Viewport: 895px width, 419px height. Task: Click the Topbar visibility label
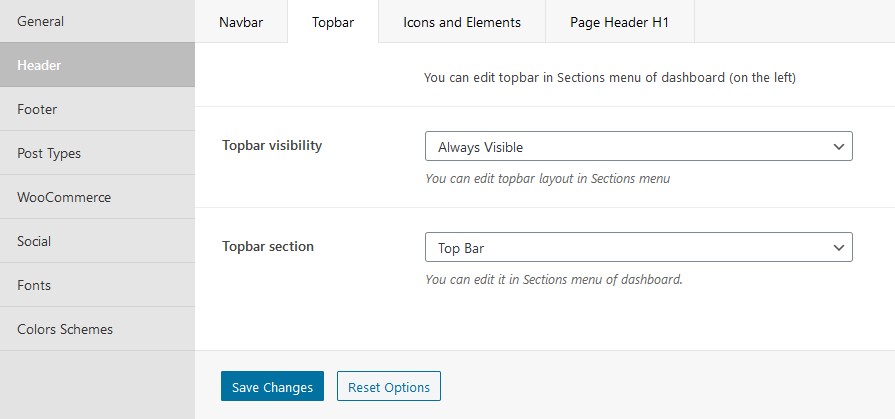272,145
